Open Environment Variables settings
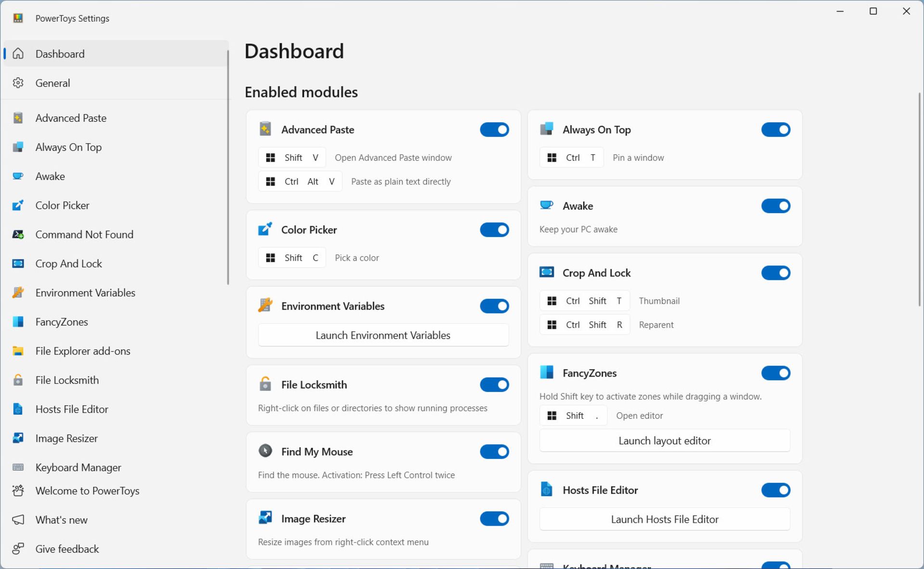 pyautogui.click(x=85, y=292)
